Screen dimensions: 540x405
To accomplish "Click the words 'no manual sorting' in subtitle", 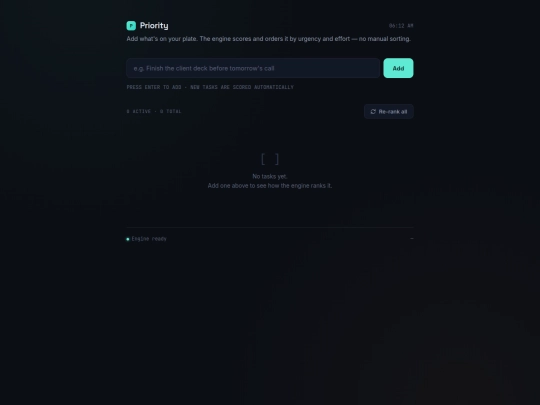I will click(x=385, y=39).
